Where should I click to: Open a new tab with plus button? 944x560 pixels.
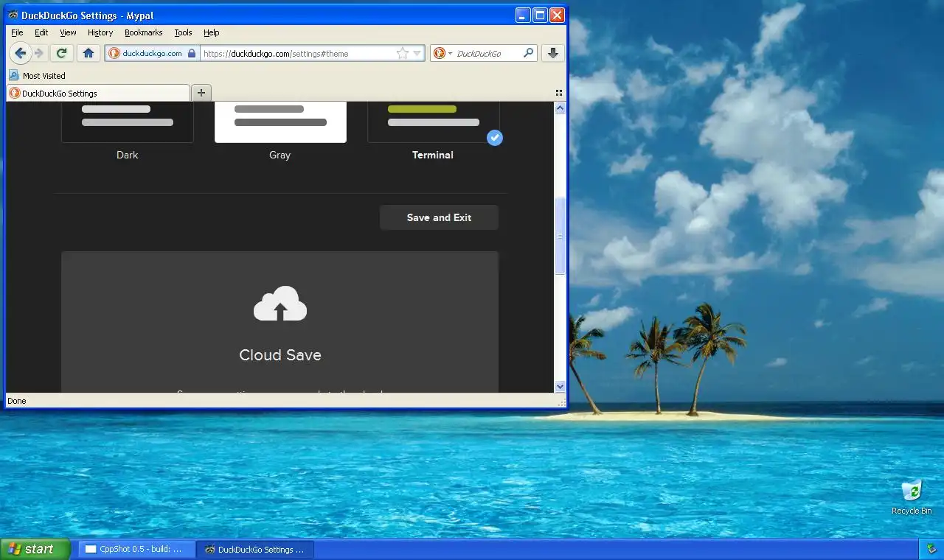tap(201, 93)
